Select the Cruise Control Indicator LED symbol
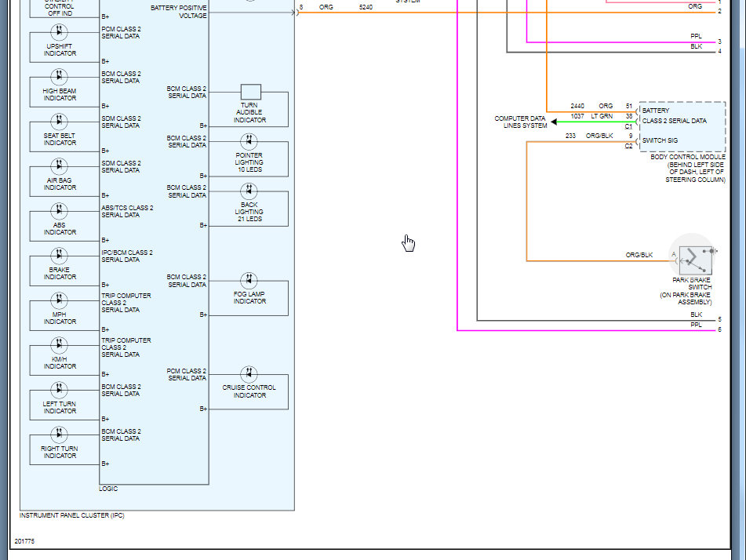Screen dimensions: 746x560 249,374
